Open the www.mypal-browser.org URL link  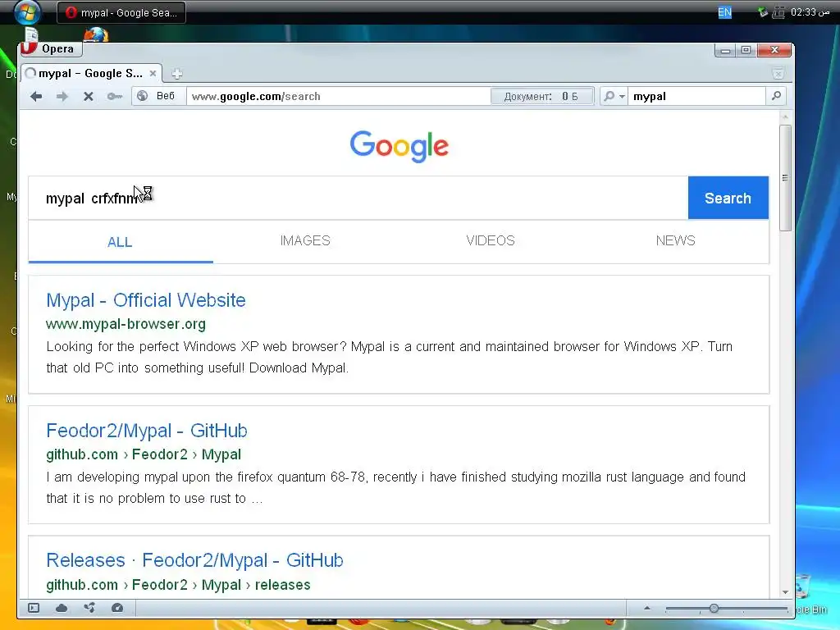pos(126,324)
